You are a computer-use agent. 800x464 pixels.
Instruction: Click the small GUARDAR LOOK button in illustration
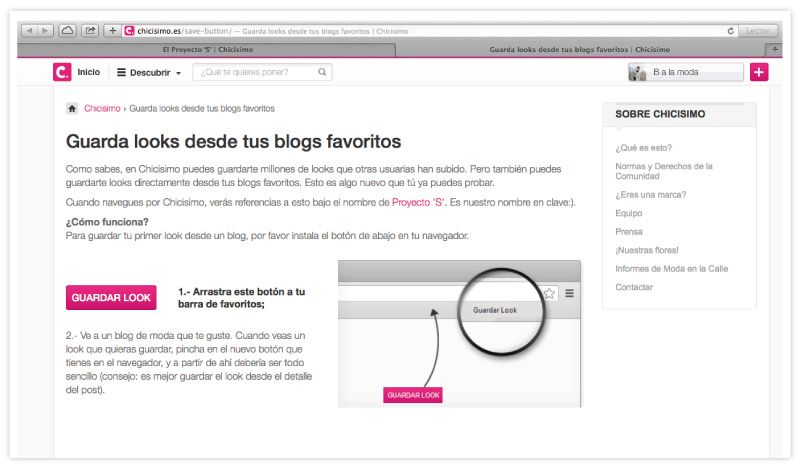pyautogui.click(x=413, y=395)
